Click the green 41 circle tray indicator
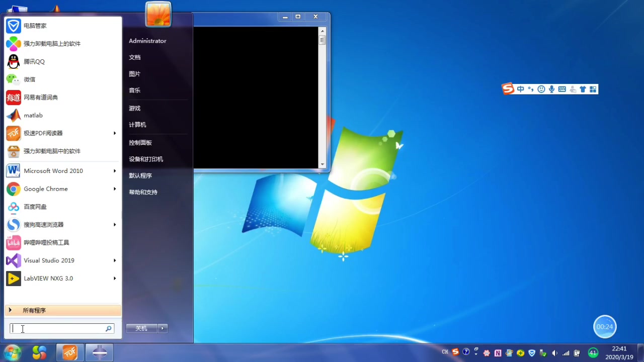The width and height of the screenshot is (644, 362). click(593, 352)
